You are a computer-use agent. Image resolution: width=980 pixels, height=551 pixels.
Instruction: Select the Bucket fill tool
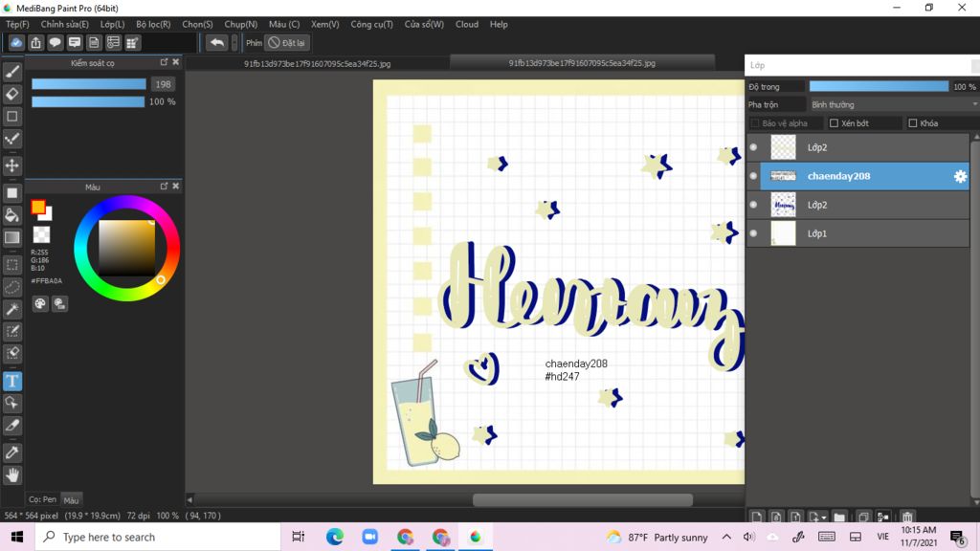tap(12, 215)
